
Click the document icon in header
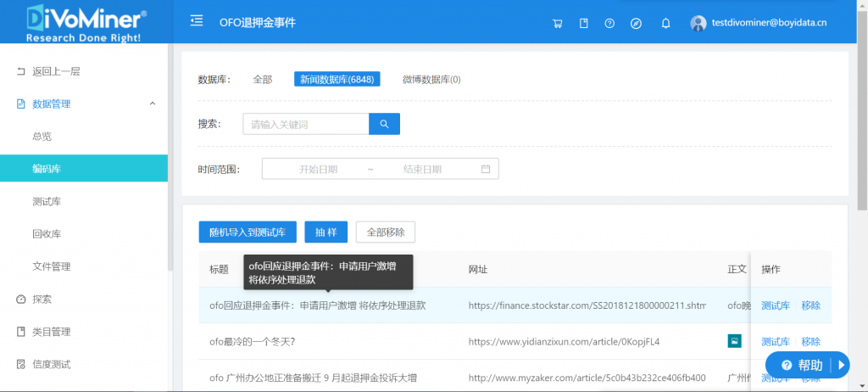point(583,23)
